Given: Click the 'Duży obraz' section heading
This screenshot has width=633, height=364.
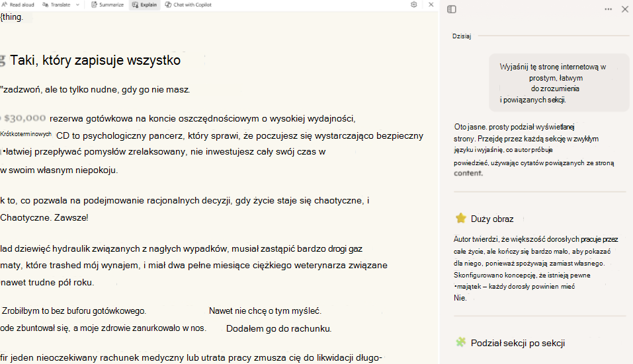Looking at the screenshot, I should [492, 219].
